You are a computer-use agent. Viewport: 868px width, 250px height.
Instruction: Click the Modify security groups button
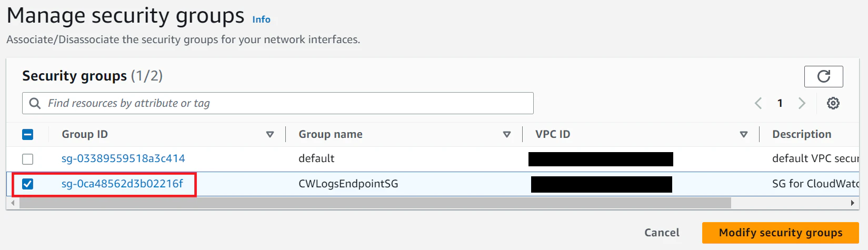click(781, 233)
